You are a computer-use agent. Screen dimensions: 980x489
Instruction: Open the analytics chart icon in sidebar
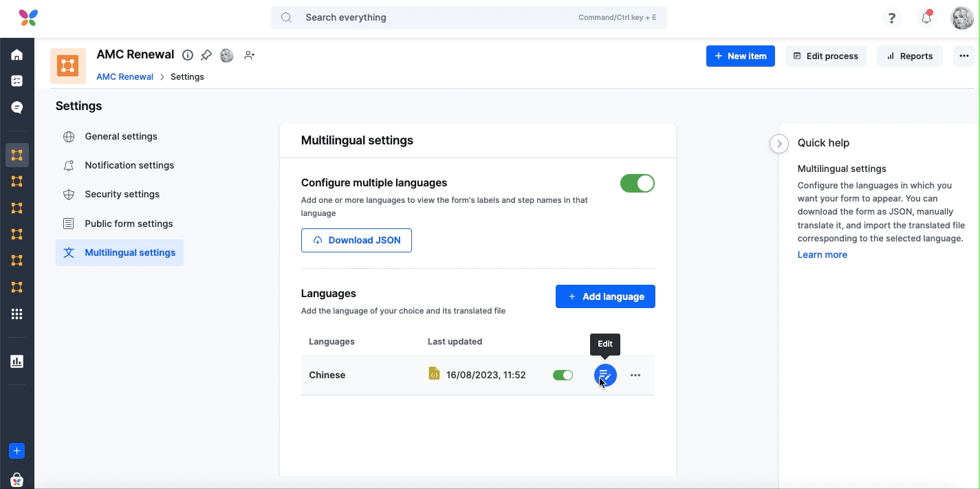click(x=17, y=361)
